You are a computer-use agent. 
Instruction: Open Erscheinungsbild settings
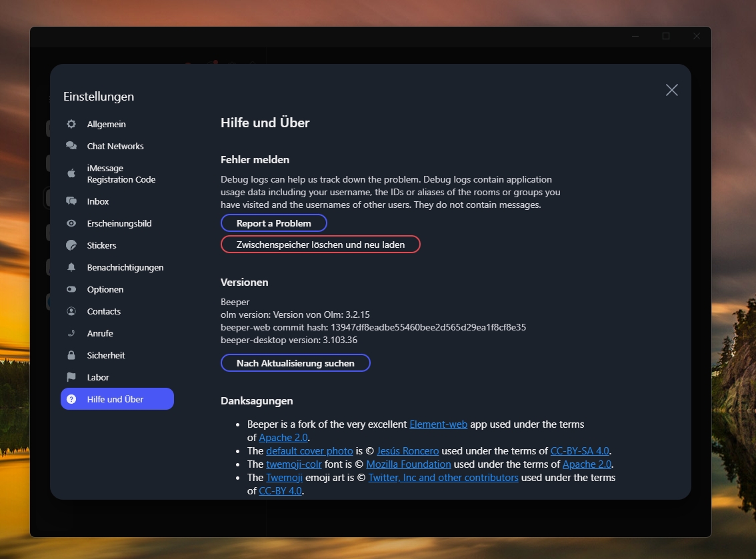tap(117, 223)
